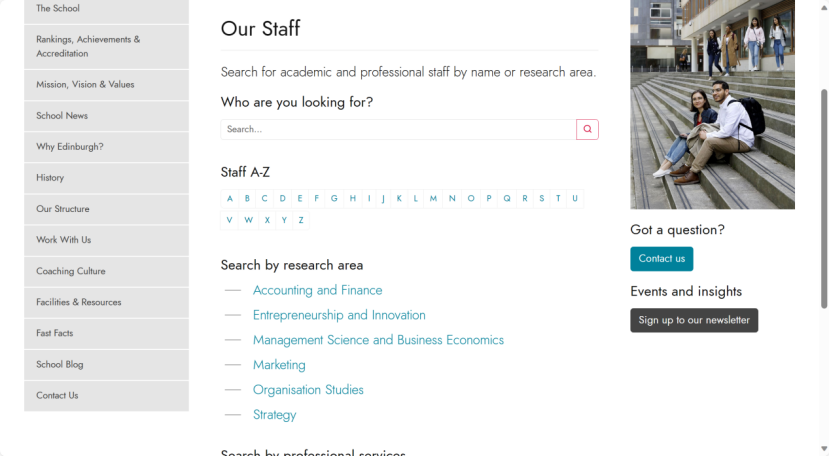
Task: Click the staff search input field
Action: point(398,129)
